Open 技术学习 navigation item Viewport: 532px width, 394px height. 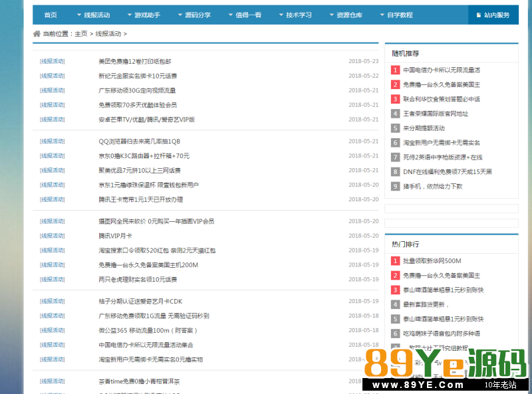[299, 15]
